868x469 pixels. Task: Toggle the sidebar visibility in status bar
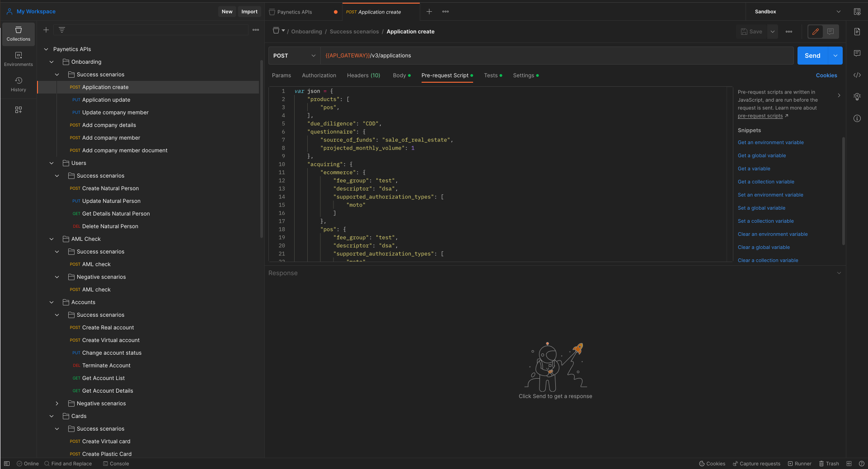[7, 464]
